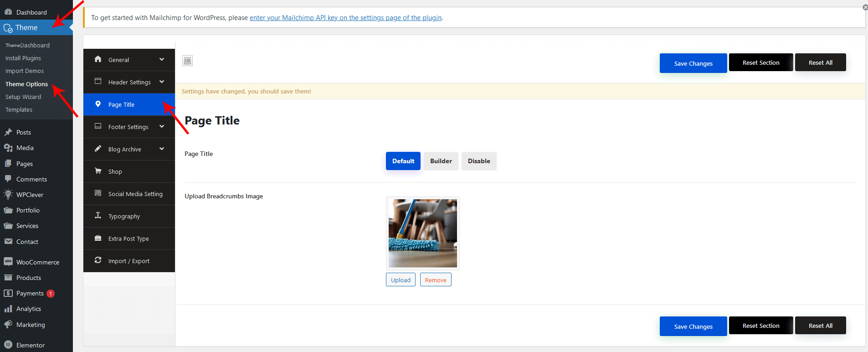Dismiss the Mailchimp notice
The image size is (868, 352).
pyautogui.click(x=865, y=7)
